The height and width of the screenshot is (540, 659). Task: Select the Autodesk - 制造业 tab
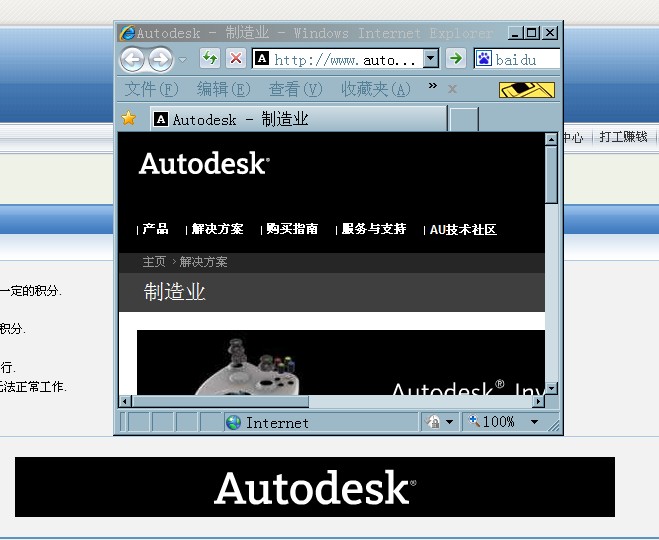click(x=298, y=119)
